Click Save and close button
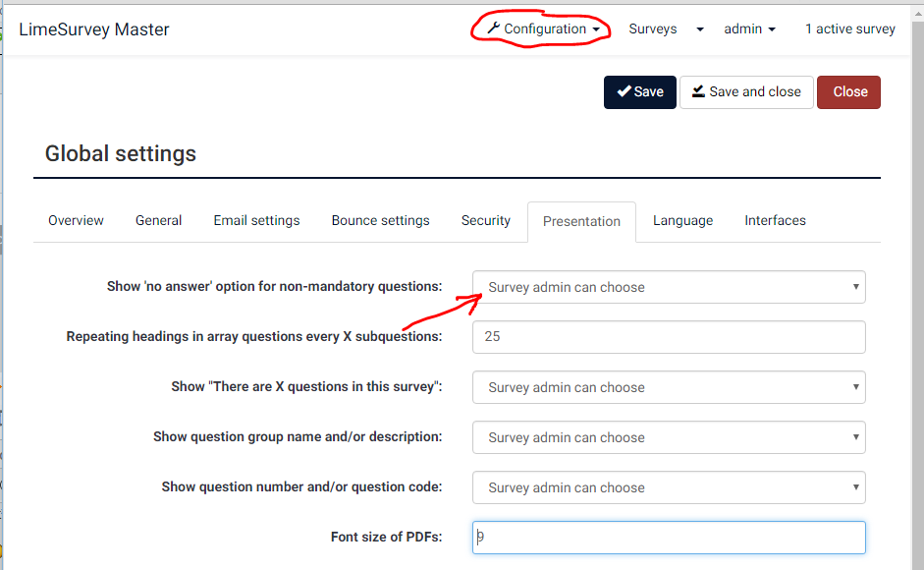 (746, 92)
